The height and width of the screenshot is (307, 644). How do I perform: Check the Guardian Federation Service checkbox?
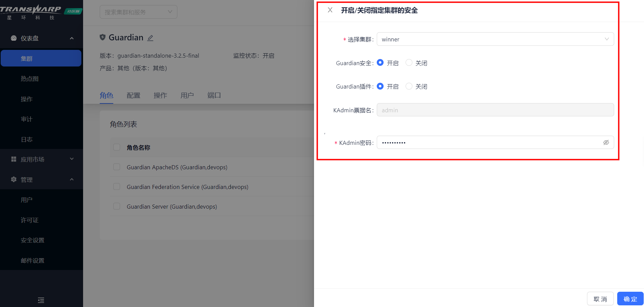click(117, 187)
